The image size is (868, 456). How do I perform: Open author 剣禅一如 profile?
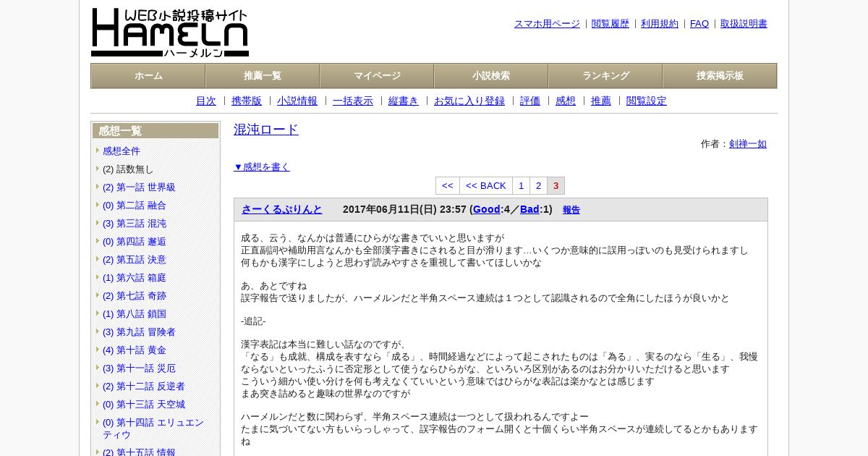tap(748, 144)
